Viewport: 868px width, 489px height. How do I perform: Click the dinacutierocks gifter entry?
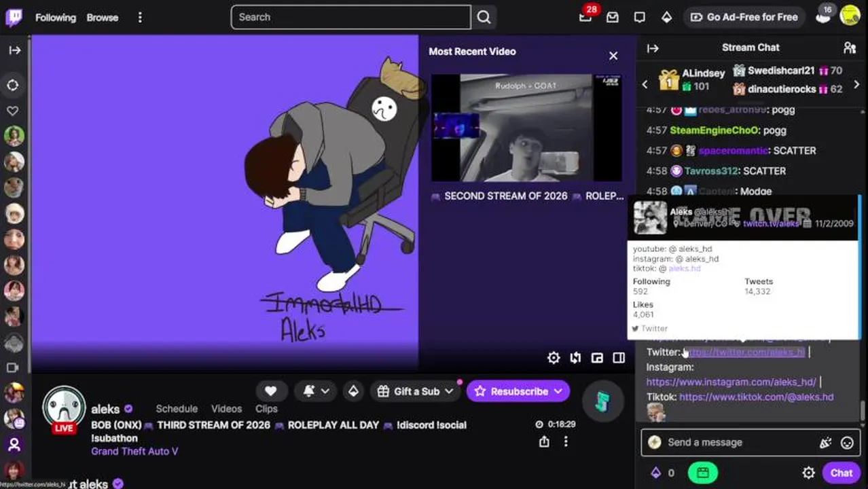pos(788,89)
